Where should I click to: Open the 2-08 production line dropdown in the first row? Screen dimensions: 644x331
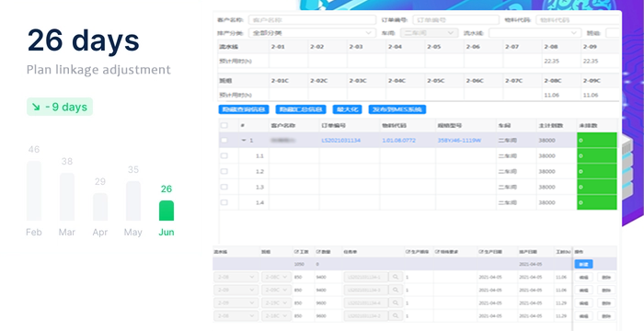[236, 277]
